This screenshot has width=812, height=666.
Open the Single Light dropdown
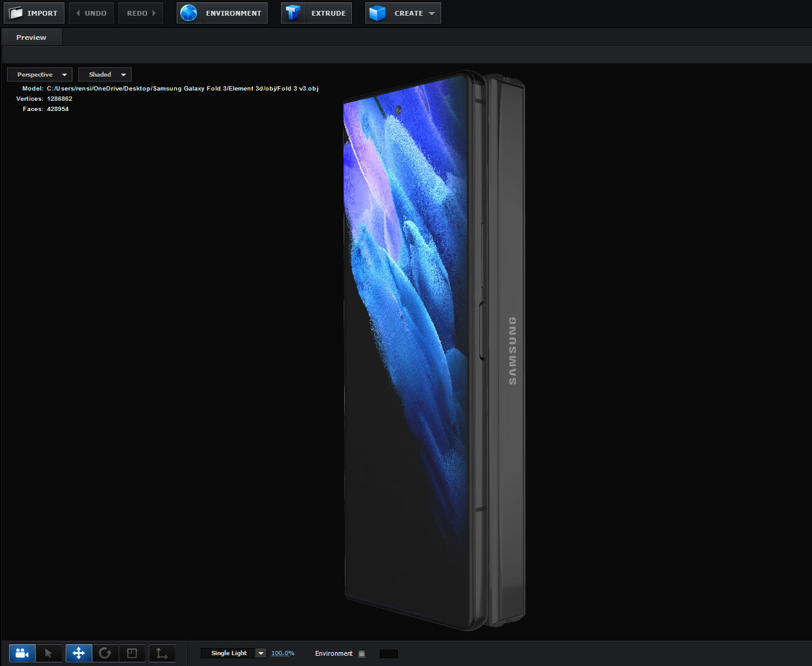point(233,653)
